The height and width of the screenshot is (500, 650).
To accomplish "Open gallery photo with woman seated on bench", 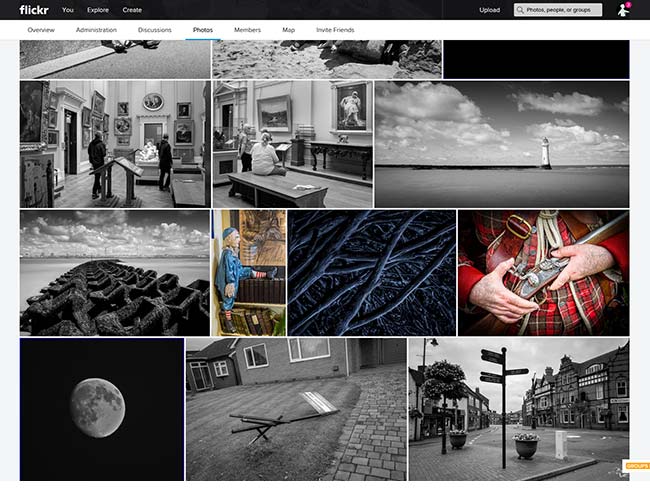I will point(293,144).
